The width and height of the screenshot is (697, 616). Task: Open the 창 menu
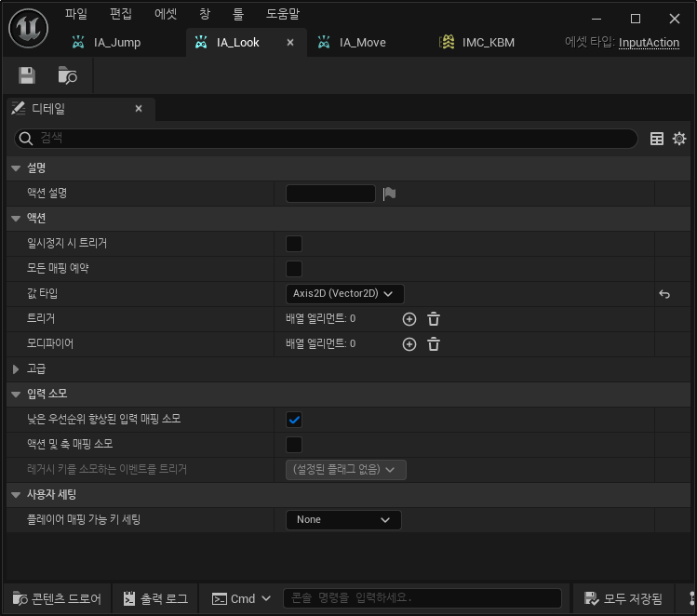(x=205, y=14)
